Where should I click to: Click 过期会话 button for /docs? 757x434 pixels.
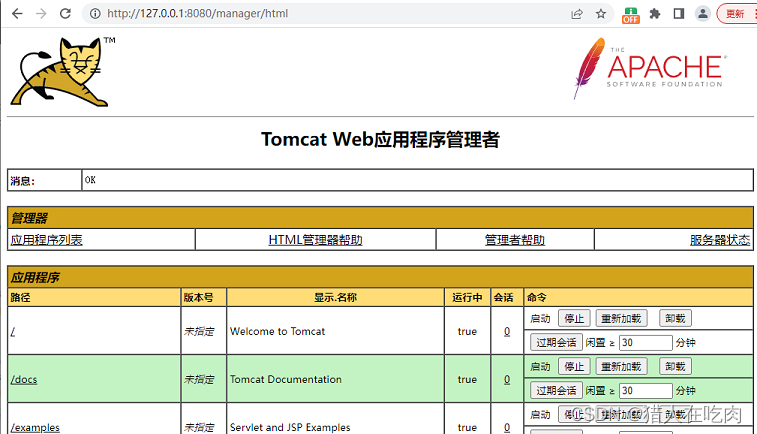click(556, 390)
